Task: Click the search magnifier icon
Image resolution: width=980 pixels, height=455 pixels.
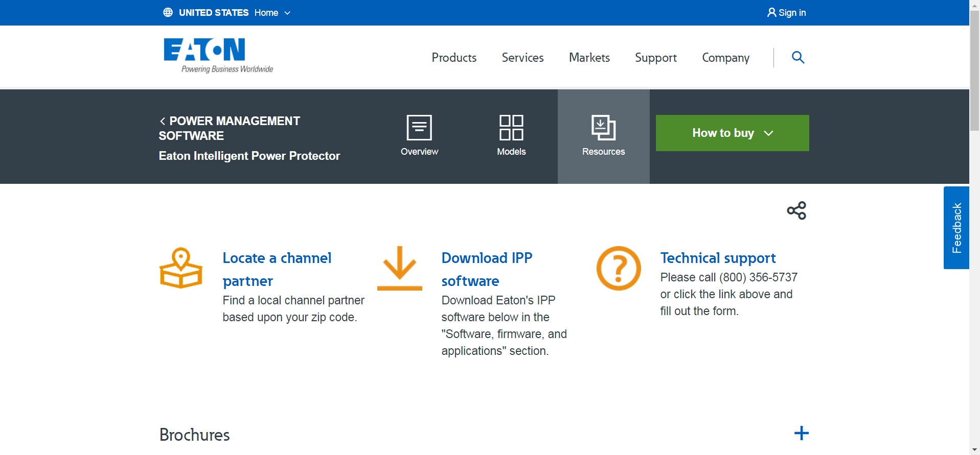Action: pos(797,58)
